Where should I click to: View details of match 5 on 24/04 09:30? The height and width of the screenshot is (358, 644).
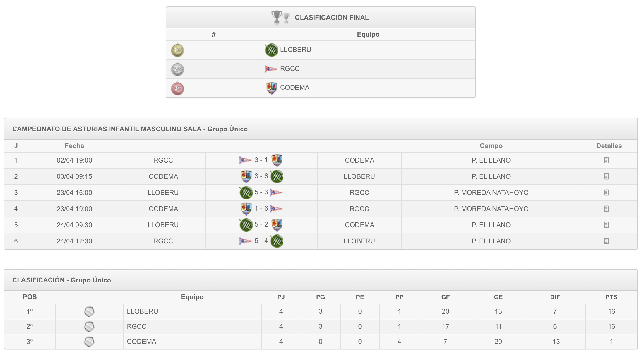[x=606, y=225]
